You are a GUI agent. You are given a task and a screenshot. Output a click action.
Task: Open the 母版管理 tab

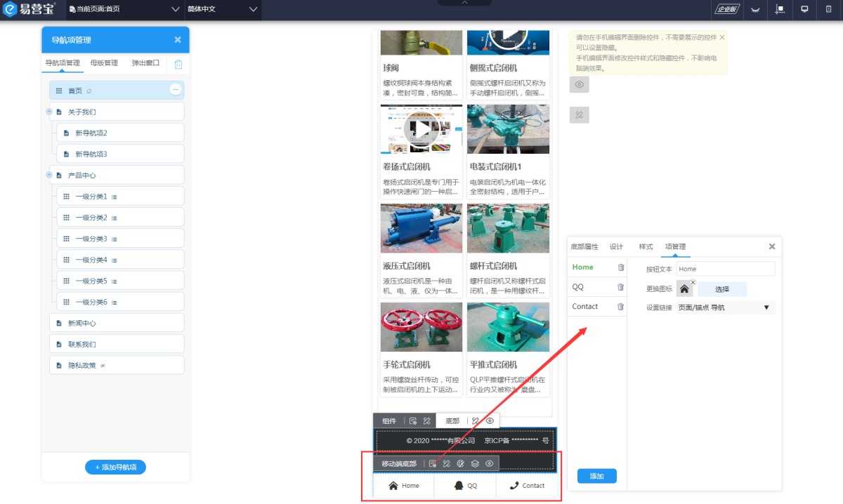click(x=104, y=63)
